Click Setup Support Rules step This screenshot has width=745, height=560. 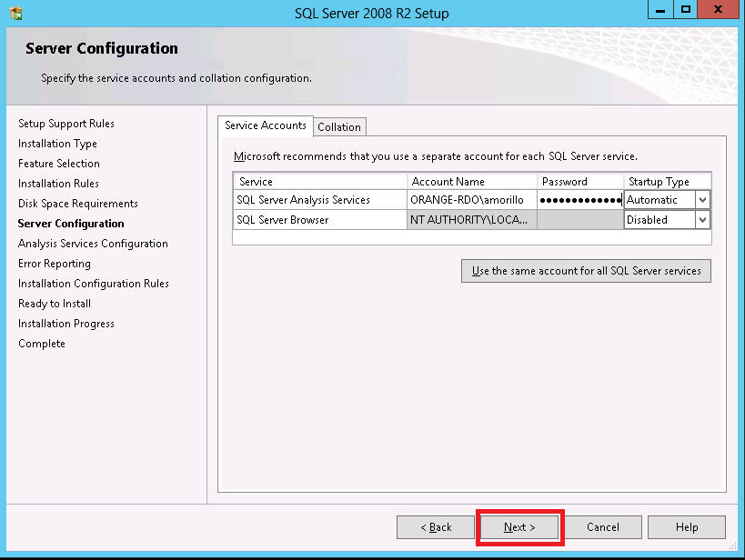66,124
